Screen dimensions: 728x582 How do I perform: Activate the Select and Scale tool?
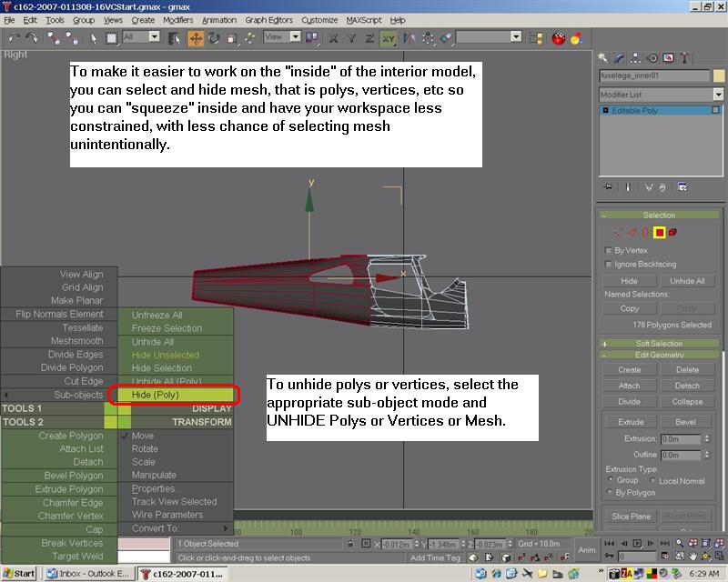coord(232,38)
